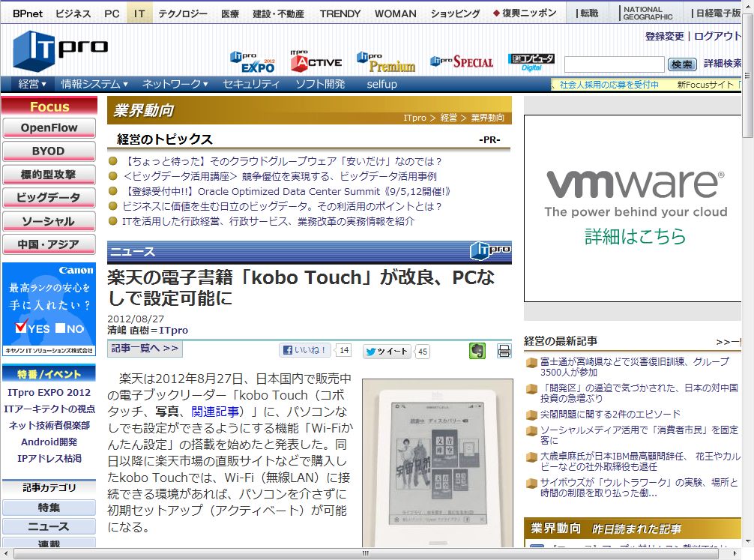Open the 復興ニッポン link with diamond icon

click(x=525, y=13)
